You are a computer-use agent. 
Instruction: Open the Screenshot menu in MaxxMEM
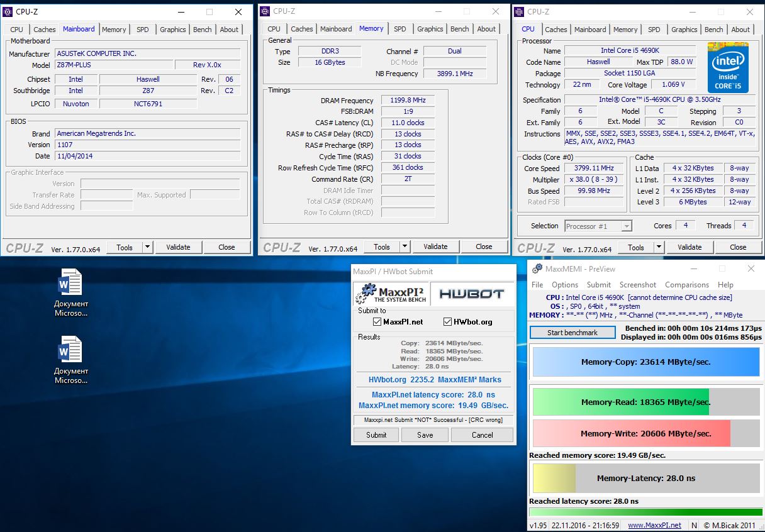[x=638, y=285]
